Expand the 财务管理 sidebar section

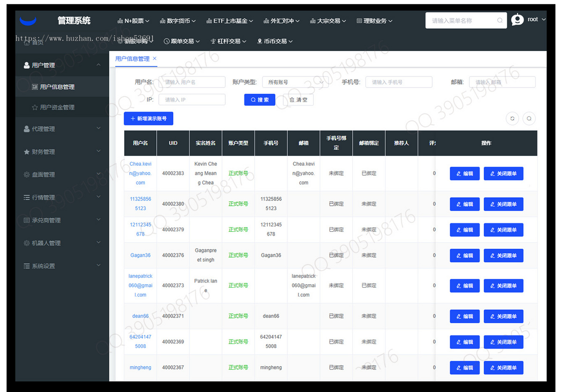coord(62,152)
